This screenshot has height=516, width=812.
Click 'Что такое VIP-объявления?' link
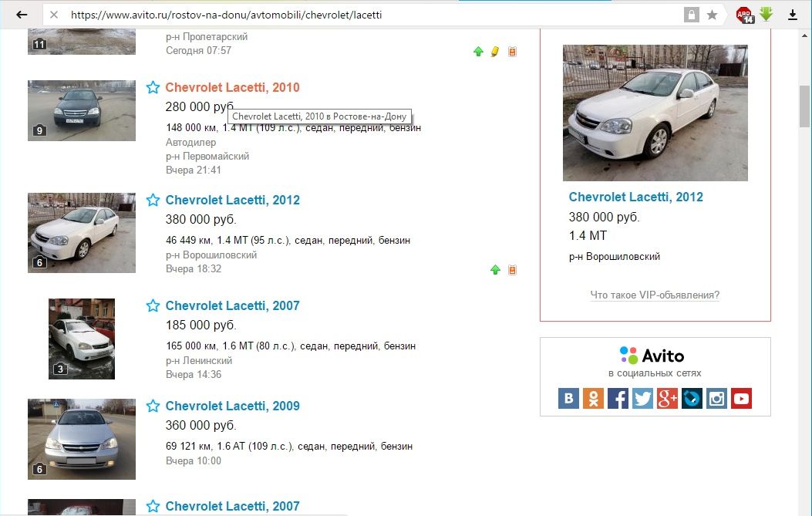[x=655, y=295]
